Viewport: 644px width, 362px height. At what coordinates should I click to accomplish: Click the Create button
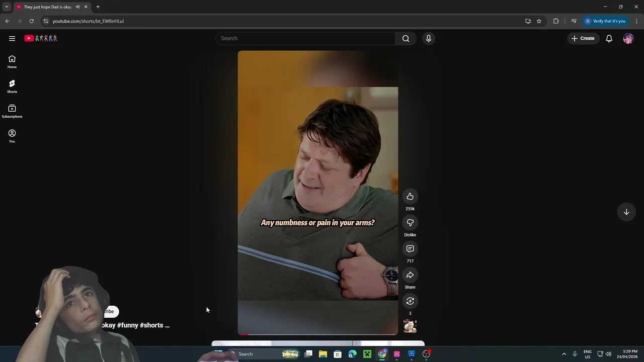(583, 38)
